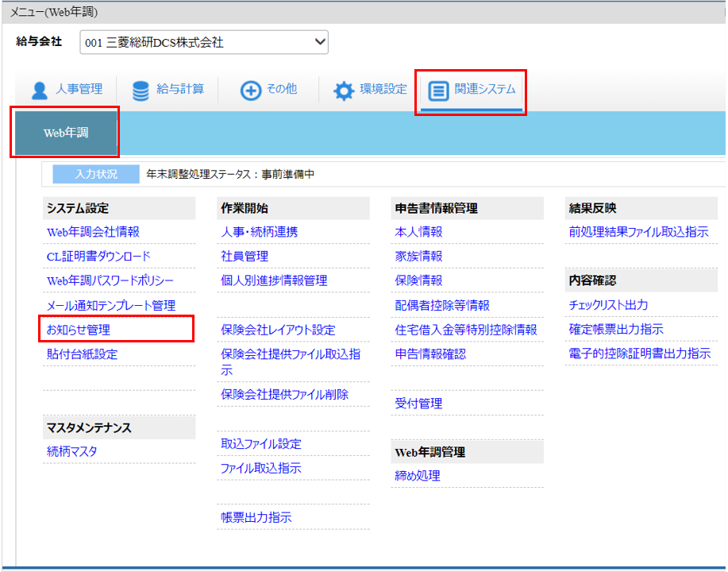Open 保険情報 link
The width and height of the screenshot is (728, 572).
click(419, 280)
